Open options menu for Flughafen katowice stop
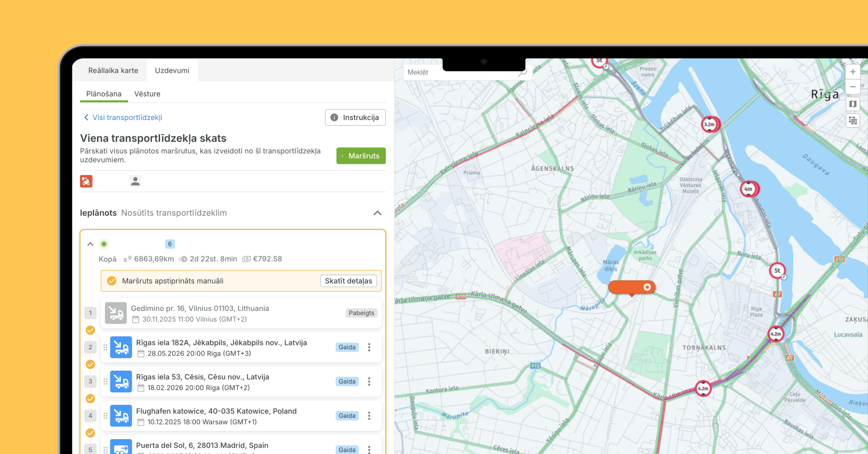 click(369, 416)
